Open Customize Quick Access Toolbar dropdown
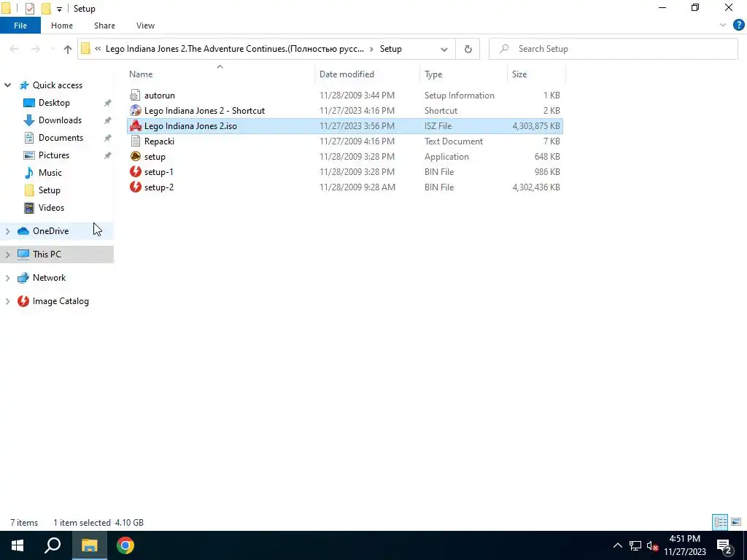 [59, 9]
